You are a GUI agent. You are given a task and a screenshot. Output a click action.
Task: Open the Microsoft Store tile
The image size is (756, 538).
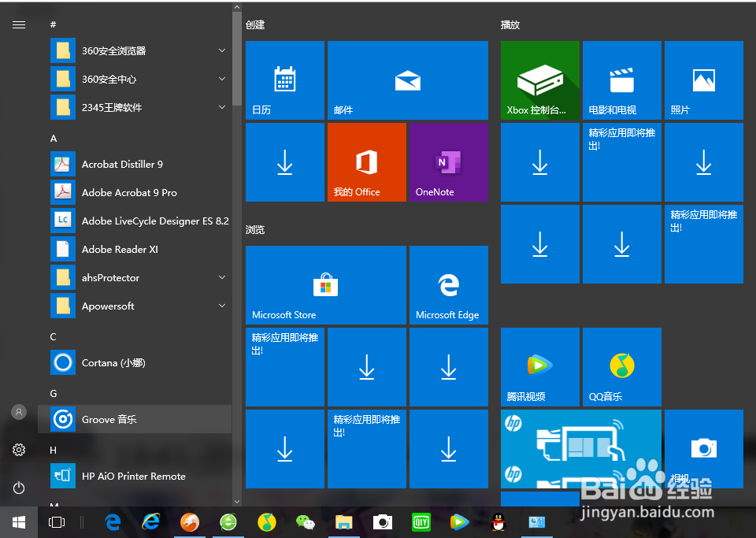(325, 285)
